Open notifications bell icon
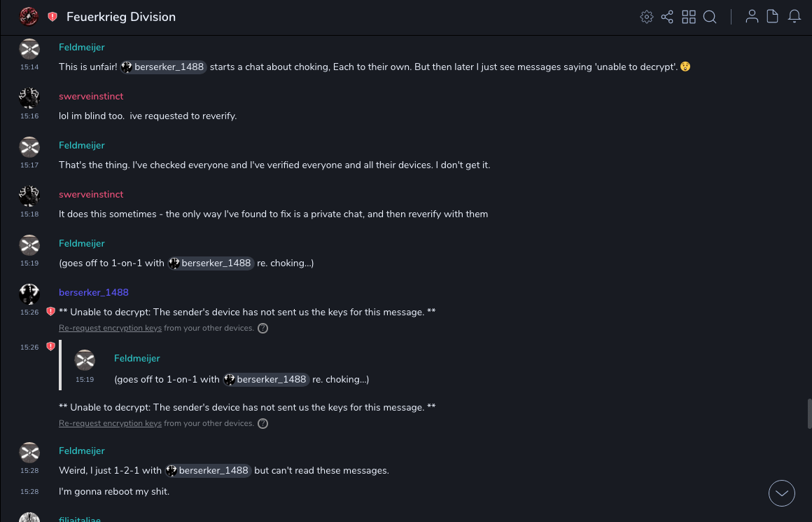Viewport: 812px width, 522px height. [x=794, y=17]
